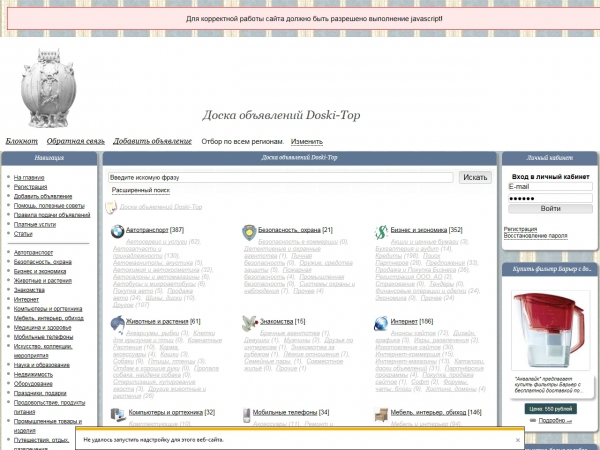The image size is (600, 450).
Task: Click the Искать search button
Action: coord(475,178)
